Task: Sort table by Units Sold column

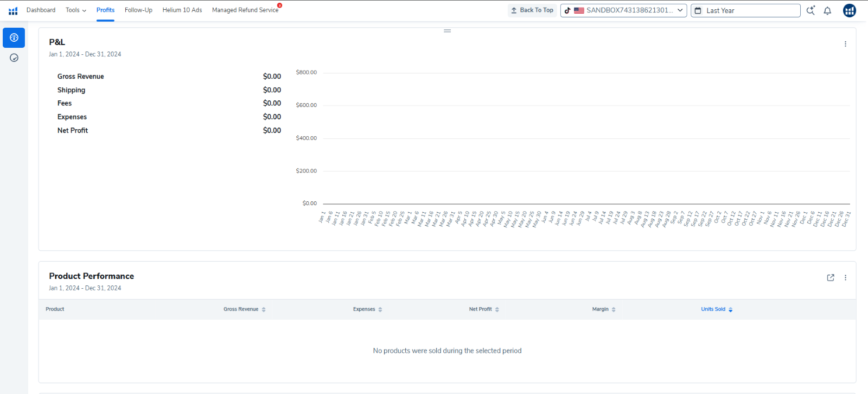Action: 716,309
